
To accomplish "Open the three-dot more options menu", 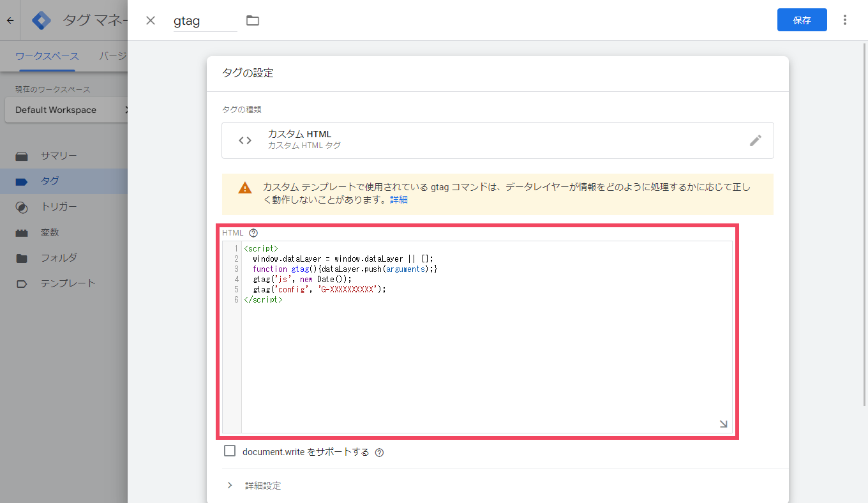I will [x=845, y=20].
